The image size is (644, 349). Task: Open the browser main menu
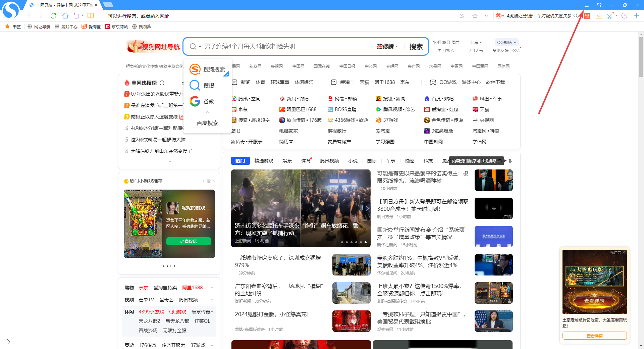587,5
